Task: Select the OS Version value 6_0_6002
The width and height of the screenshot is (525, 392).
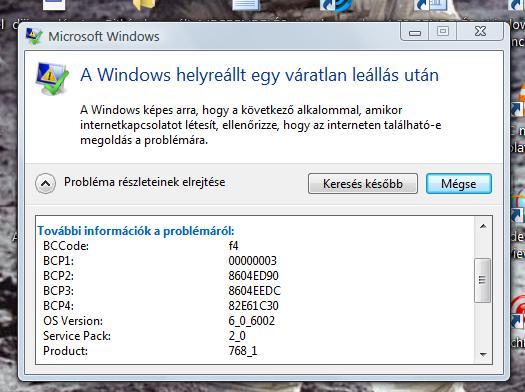Action: [x=252, y=321]
